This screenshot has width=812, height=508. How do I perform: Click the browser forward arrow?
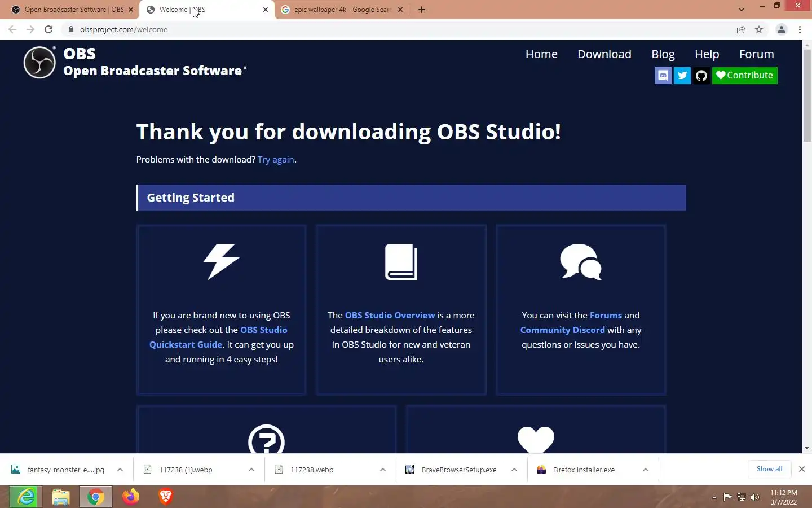tap(30, 29)
